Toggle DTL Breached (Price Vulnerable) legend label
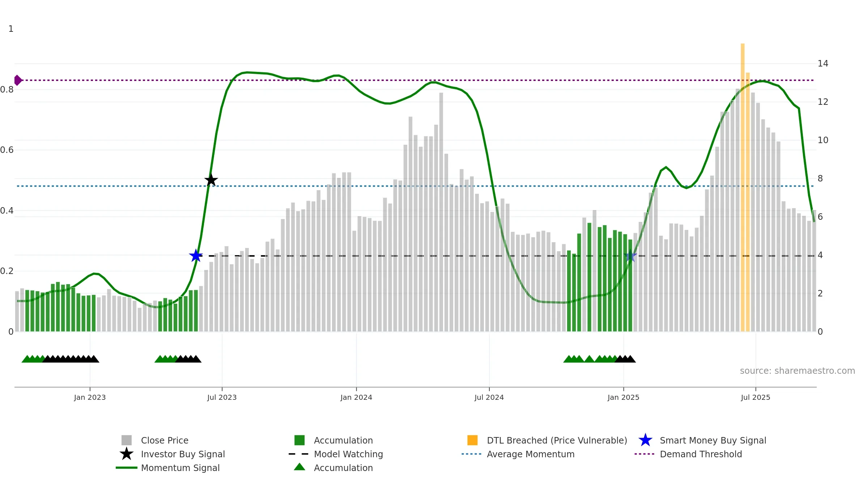Screen dimensions: 868x488 (x=557, y=440)
